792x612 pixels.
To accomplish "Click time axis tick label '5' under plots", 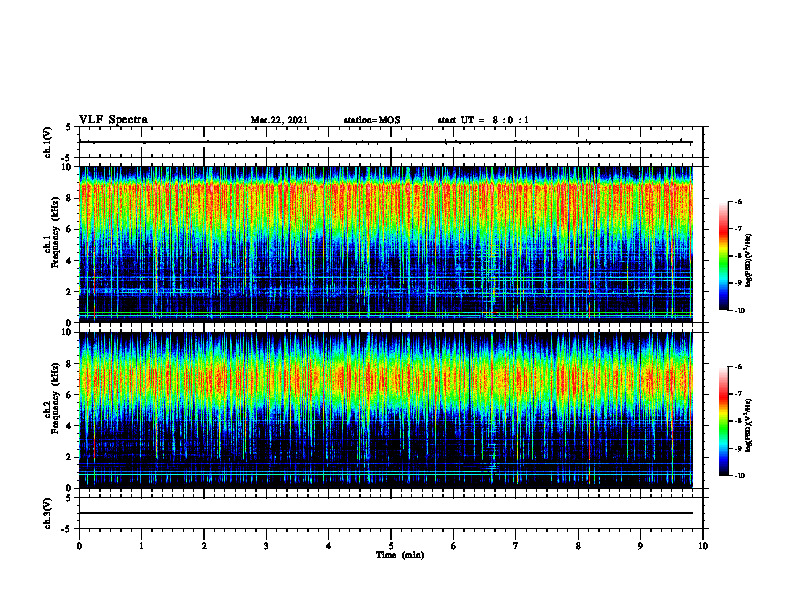I will [x=391, y=546].
